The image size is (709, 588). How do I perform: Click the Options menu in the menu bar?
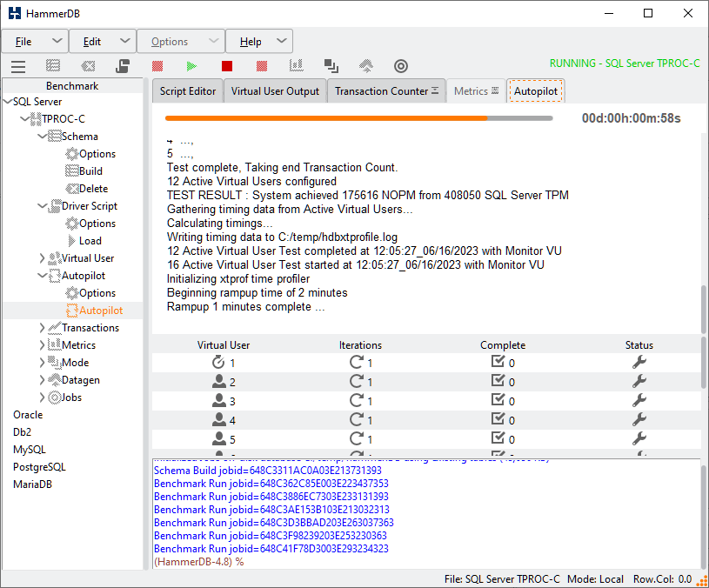[181, 42]
